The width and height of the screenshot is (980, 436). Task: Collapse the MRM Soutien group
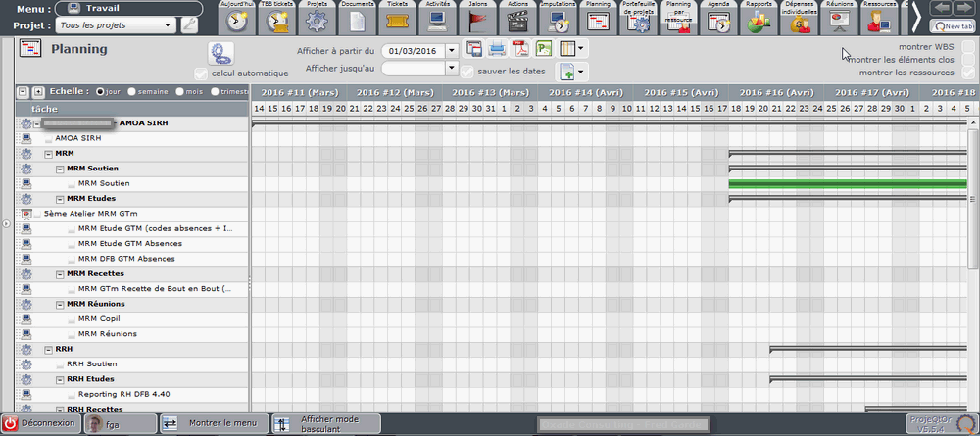[x=59, y=169]
